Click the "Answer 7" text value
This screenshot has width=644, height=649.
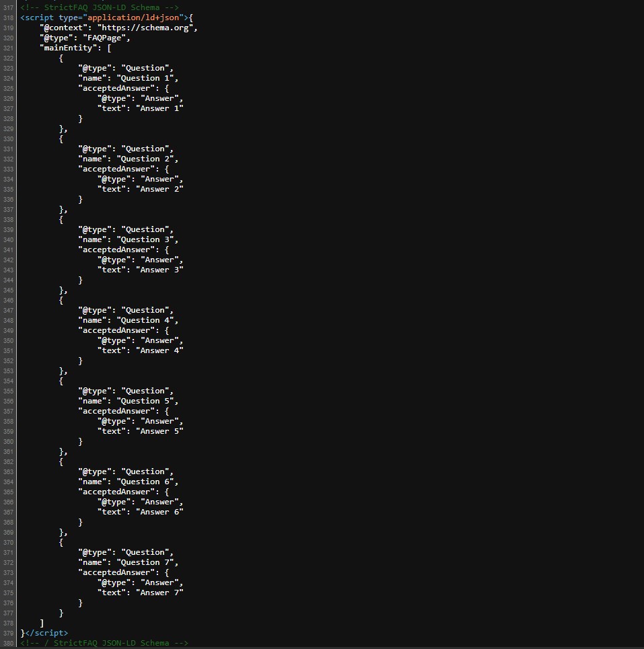(159, 593)
